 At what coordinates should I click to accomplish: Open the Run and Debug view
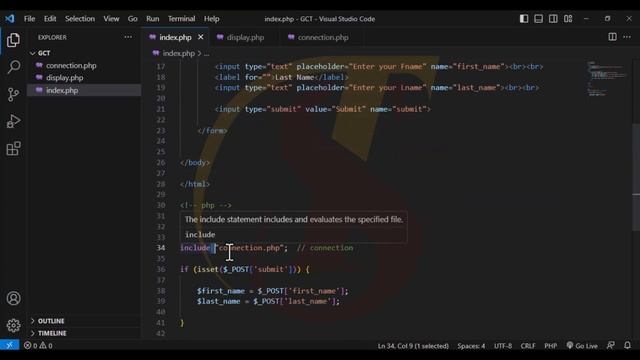[13, 121]
